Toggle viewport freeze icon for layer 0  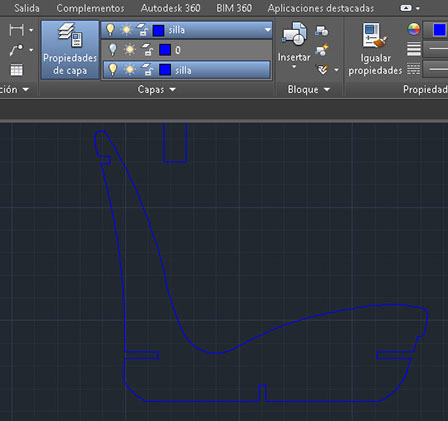pos(146,46)
